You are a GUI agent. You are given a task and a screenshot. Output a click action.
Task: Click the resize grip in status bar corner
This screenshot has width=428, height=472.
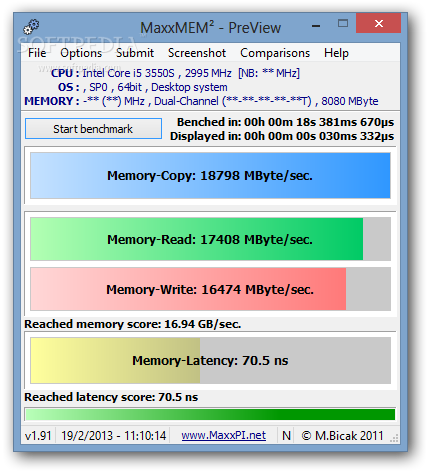394,438
